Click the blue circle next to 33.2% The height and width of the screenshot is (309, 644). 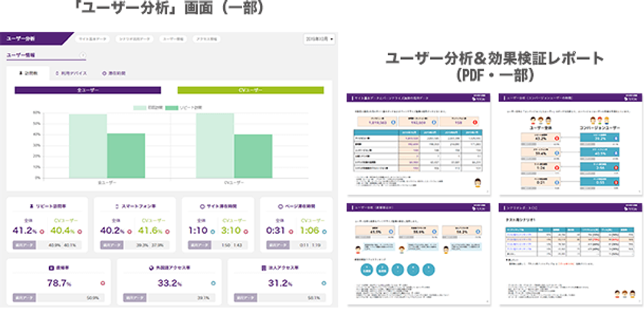pyautogui.click(x=214, y=284)
